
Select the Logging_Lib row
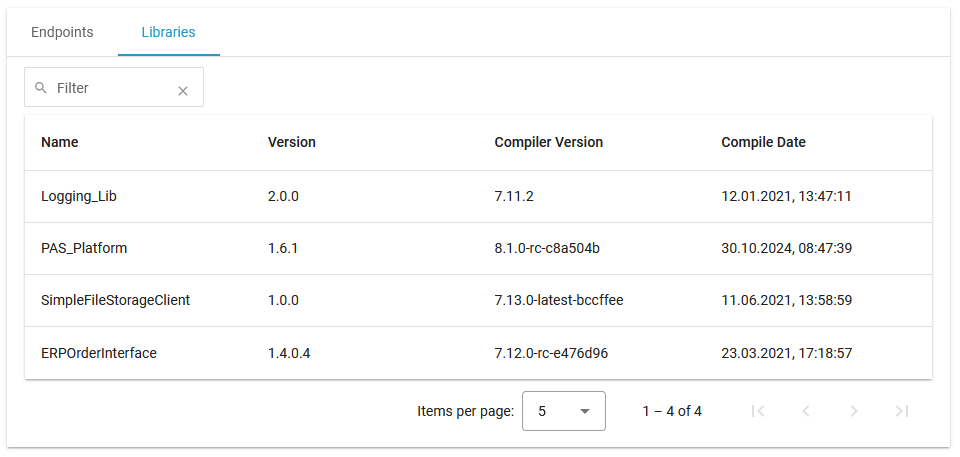[79, 196]
